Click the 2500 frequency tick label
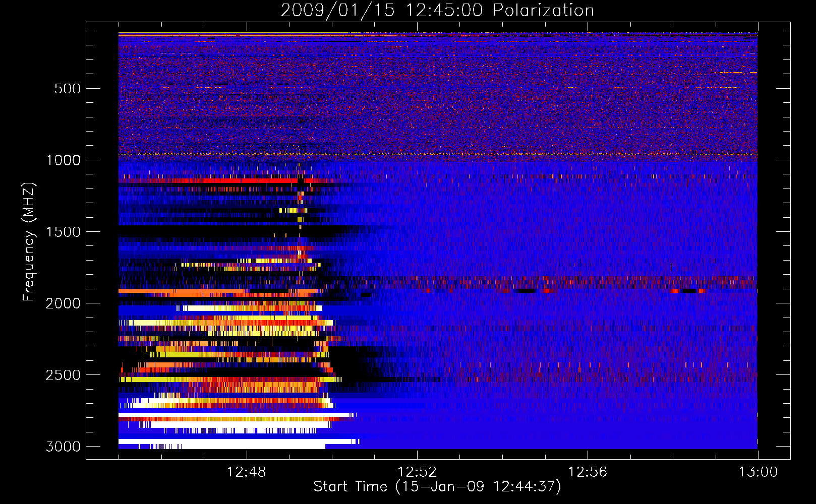This screenshot has height=504, width=816. pos(63,375)
